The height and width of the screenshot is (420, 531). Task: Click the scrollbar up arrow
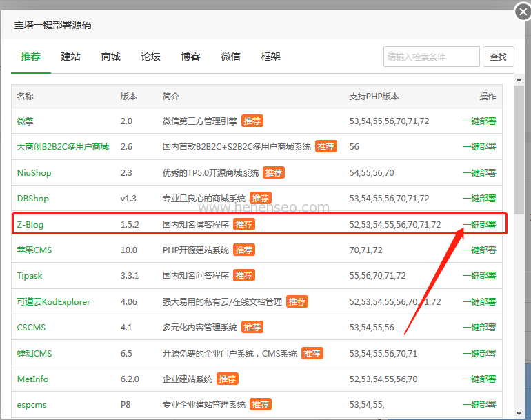click(519, 80)
